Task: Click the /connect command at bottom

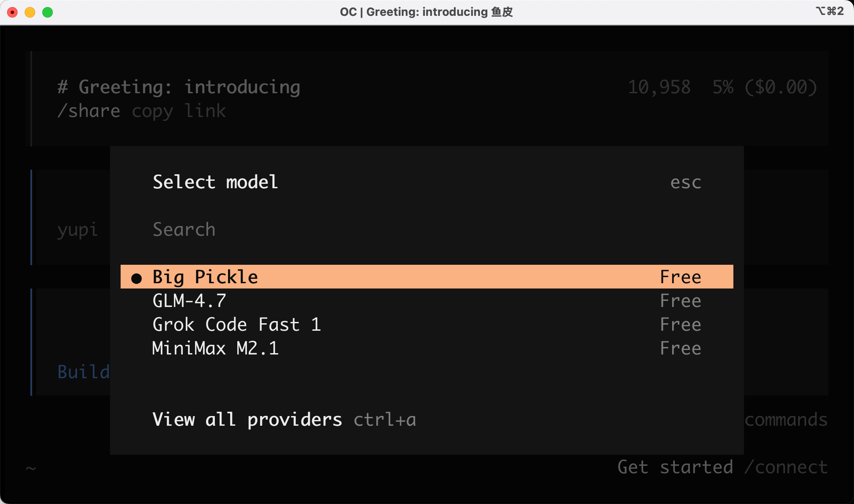Action: coord(786,467)
